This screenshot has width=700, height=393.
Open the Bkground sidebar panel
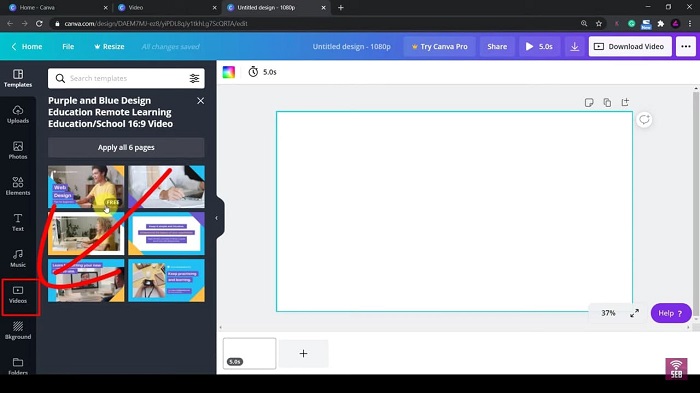tap(18, 330)
